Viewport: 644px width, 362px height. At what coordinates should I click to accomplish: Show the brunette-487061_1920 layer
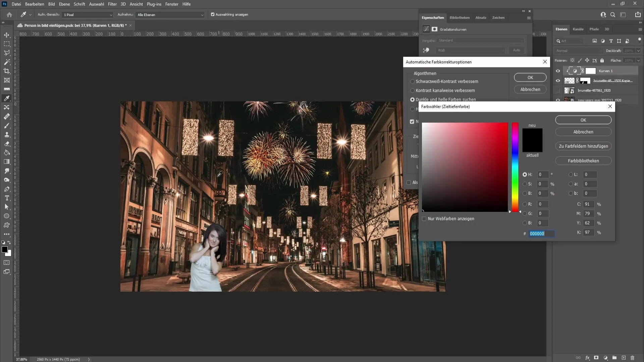click(x=558, y=90)
